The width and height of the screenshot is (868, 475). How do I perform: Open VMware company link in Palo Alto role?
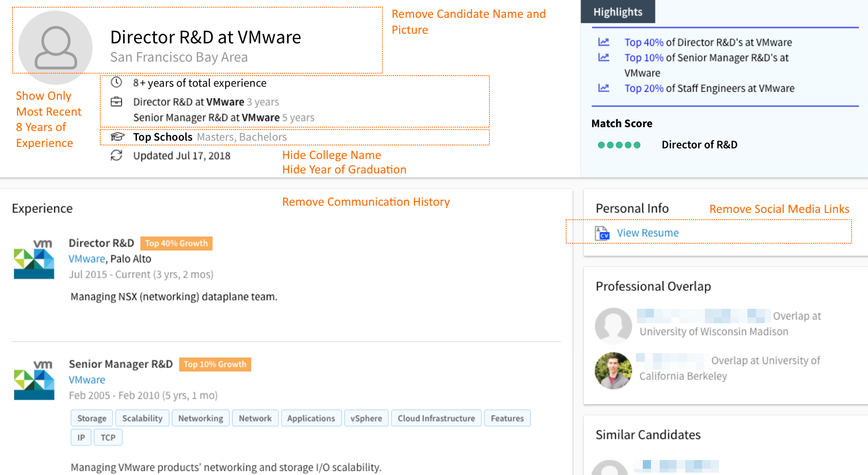pos(87,259)
